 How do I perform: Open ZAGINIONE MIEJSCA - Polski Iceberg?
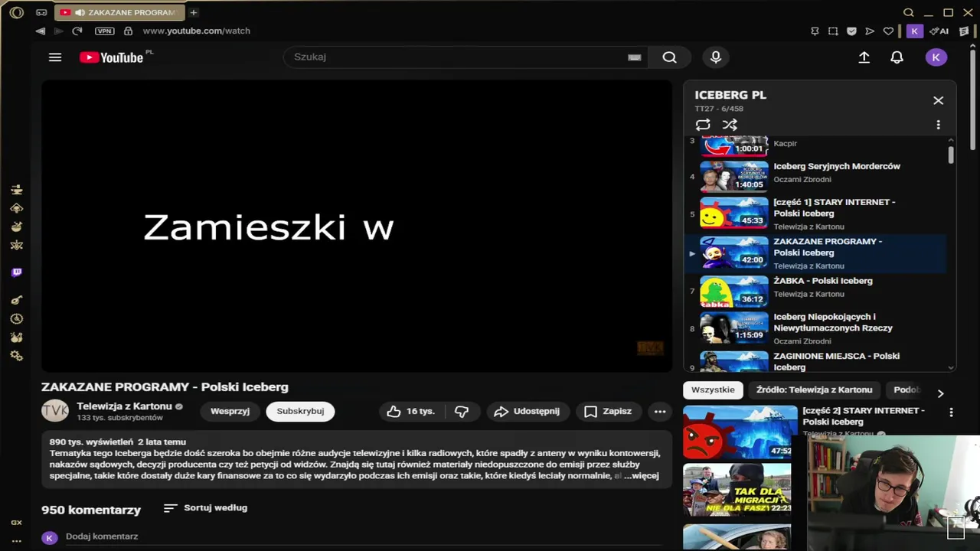815,361
